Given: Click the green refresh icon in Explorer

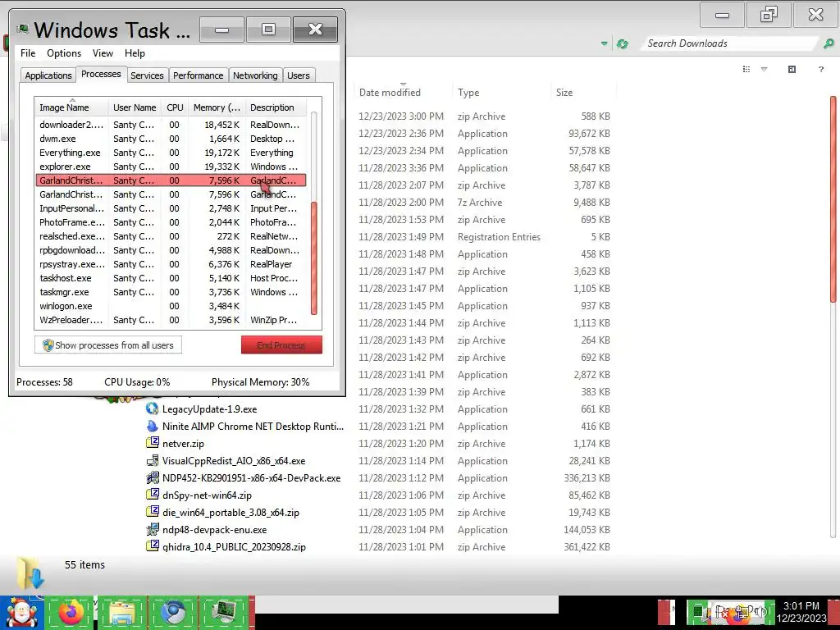Looking at the screenshot, I should [x=623, y=43].
